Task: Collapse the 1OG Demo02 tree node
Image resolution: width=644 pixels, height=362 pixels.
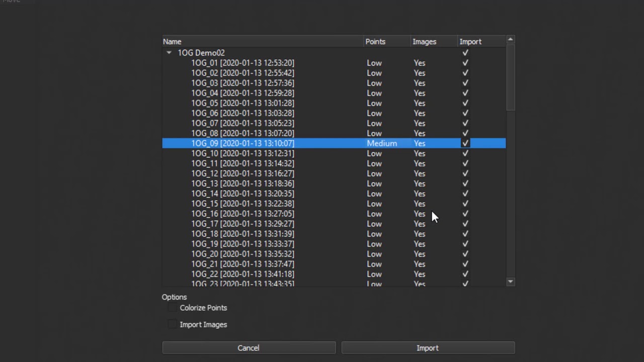Action: tap(169, 53)
